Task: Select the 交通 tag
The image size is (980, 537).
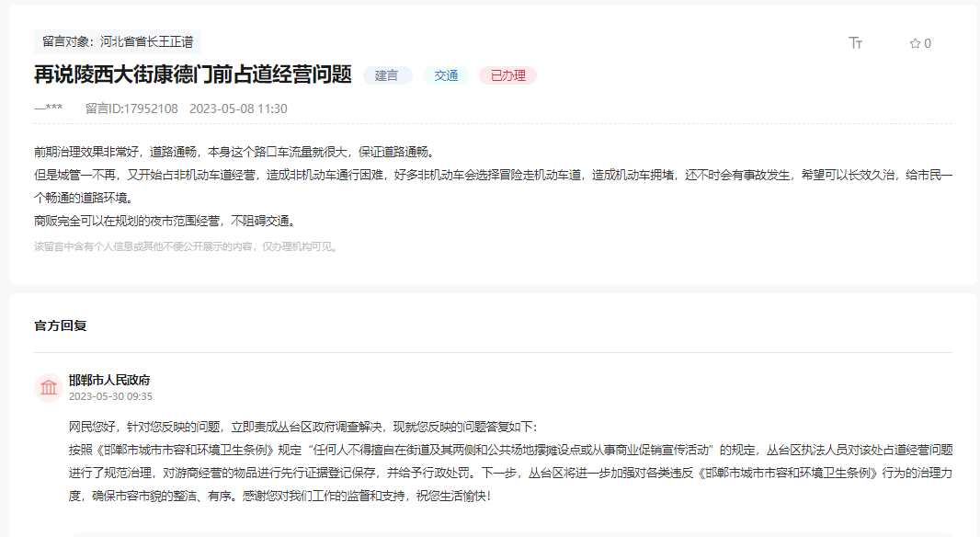Action: (x=446, y=75)
